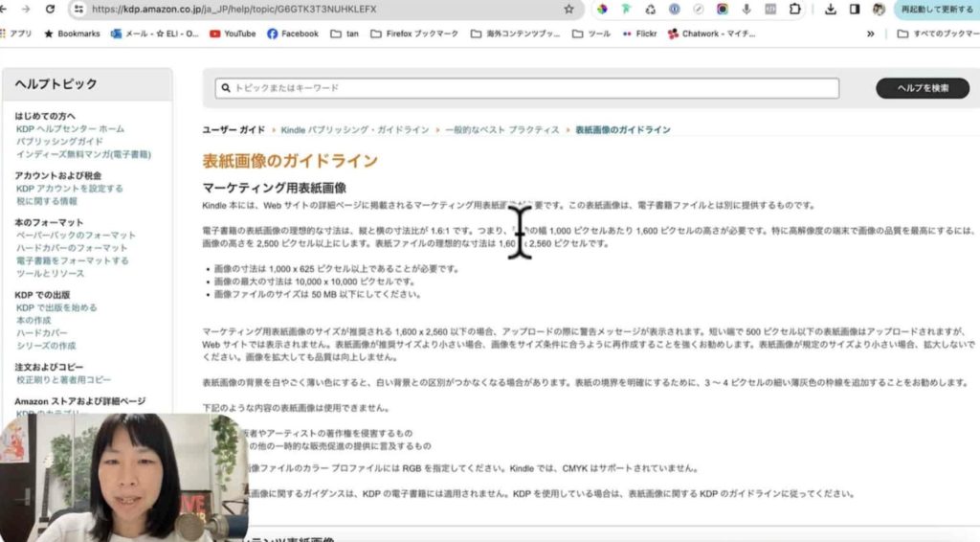Open インディーズ無料マンガ(電子書籍) link
The image size is (980, 542).
[x=83, y=154]
